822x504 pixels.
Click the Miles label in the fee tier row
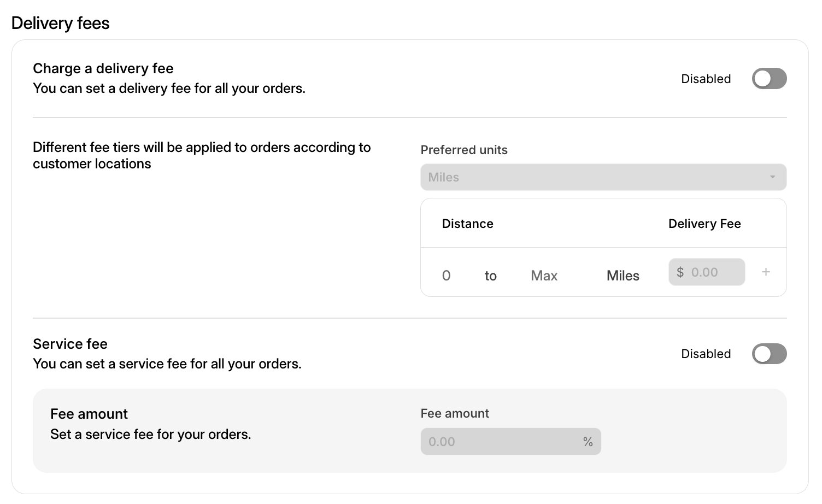click(623, 276)
